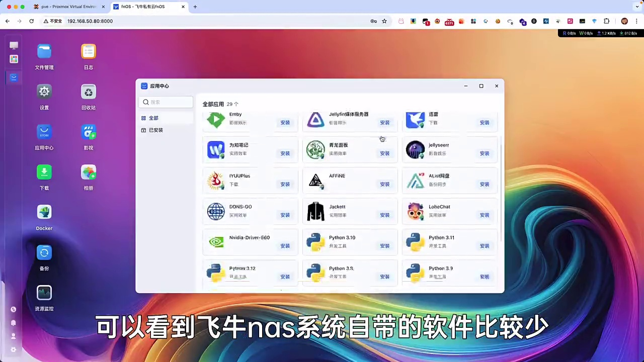Viewport: 644px width, 362px height.
Task: Open the 回收站 recycle bin icon
Action: click(x=89, y=92)
